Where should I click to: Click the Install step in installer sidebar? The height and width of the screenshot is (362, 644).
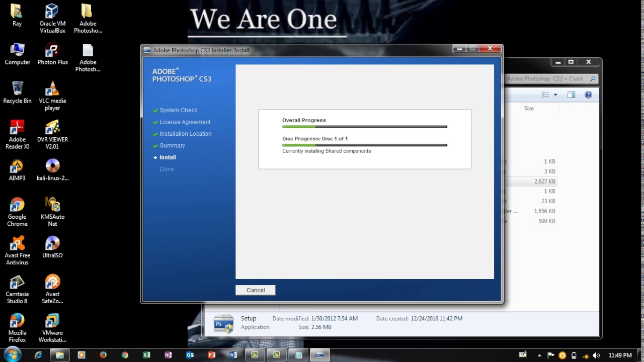click(168, 157)
